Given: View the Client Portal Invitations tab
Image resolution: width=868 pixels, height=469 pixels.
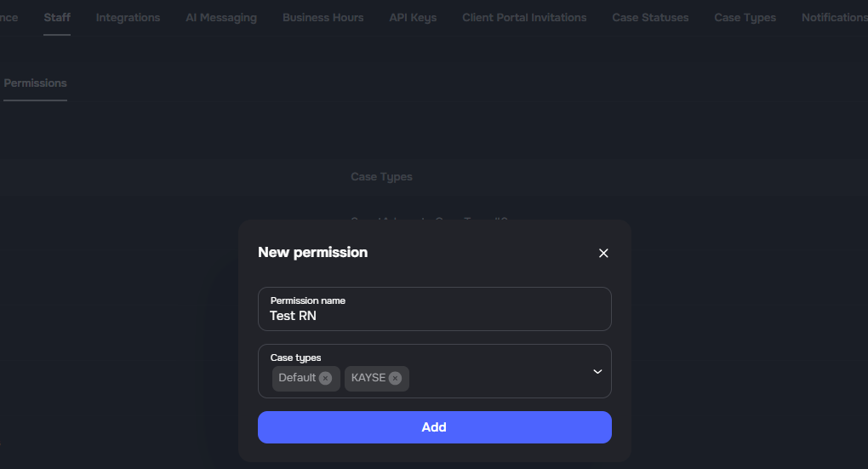Looking at the screenshot, I should pyautogui.click(x=524, y=18).
